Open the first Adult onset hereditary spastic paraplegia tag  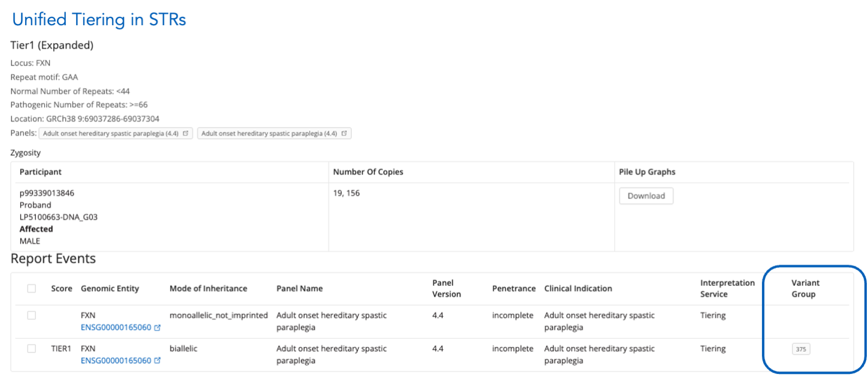tap(111, 134)
